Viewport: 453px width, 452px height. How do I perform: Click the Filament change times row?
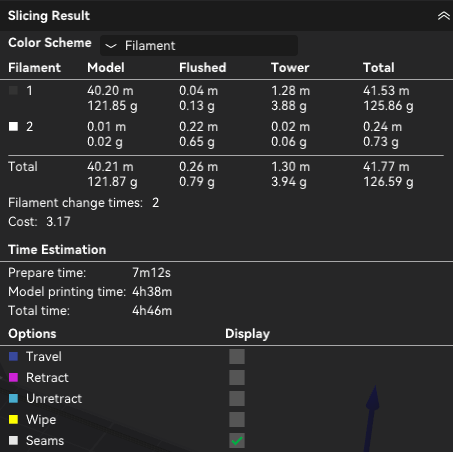[x=83, y=203]
